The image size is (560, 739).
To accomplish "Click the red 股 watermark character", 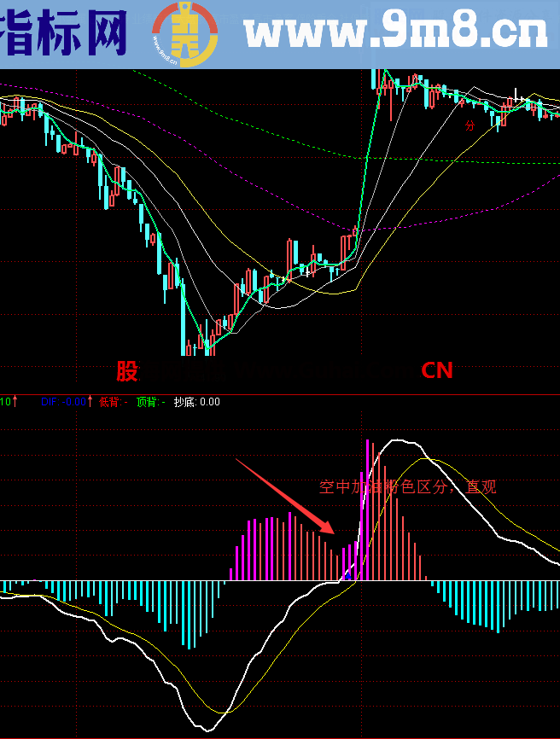I will (126, 371).
